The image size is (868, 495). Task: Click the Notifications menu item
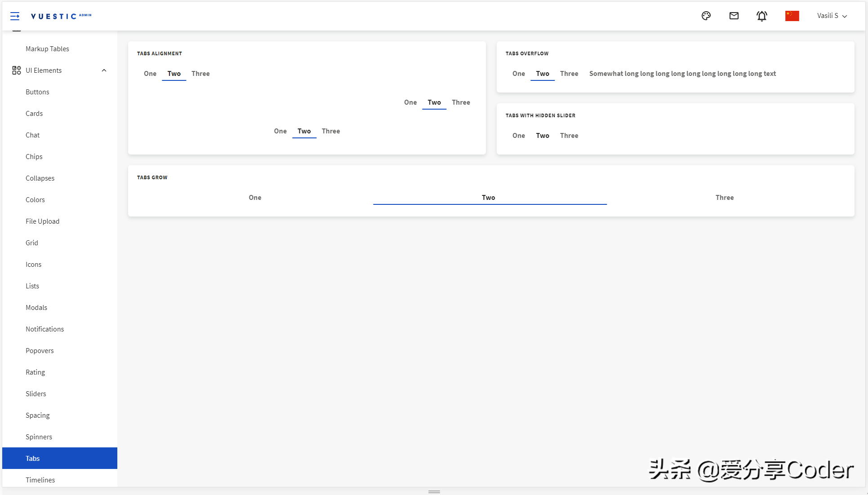click(x=44, y=329)
